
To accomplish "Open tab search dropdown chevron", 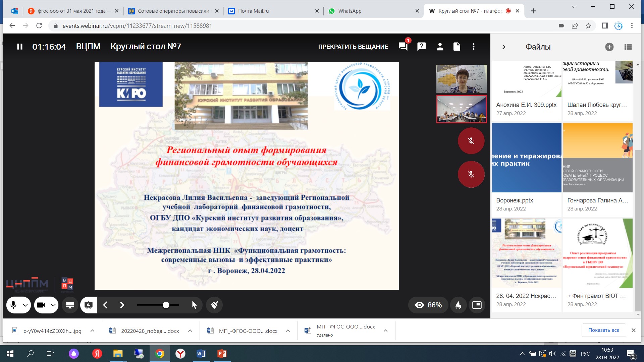I will [x=574, y=6].
